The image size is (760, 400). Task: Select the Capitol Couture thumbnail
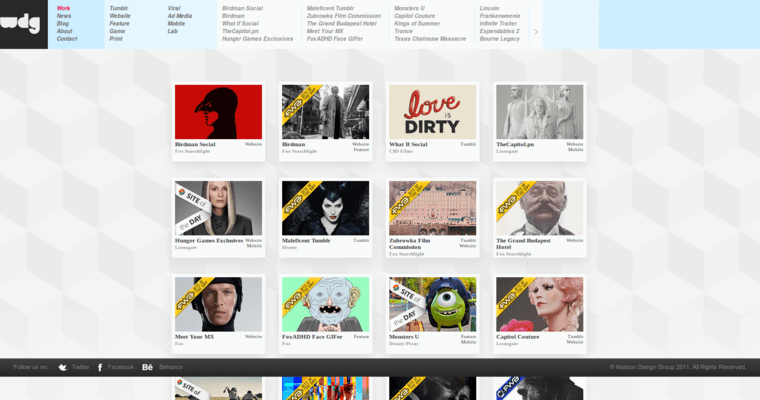pos(539,304)
